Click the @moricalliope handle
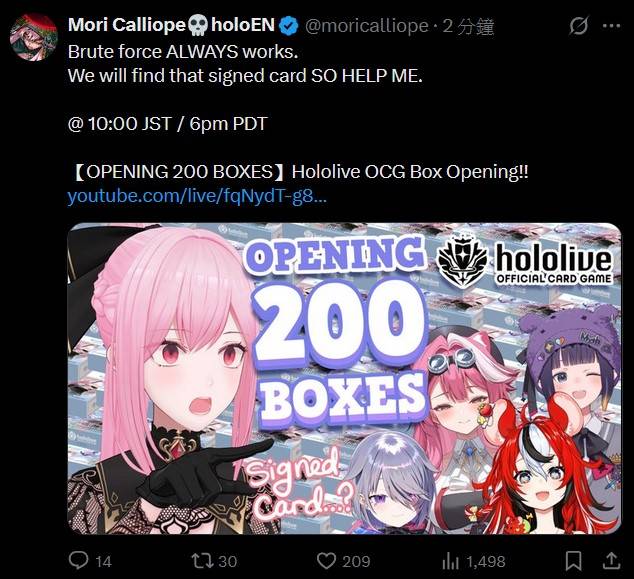634x579 pixels. (x=367, y=26)
